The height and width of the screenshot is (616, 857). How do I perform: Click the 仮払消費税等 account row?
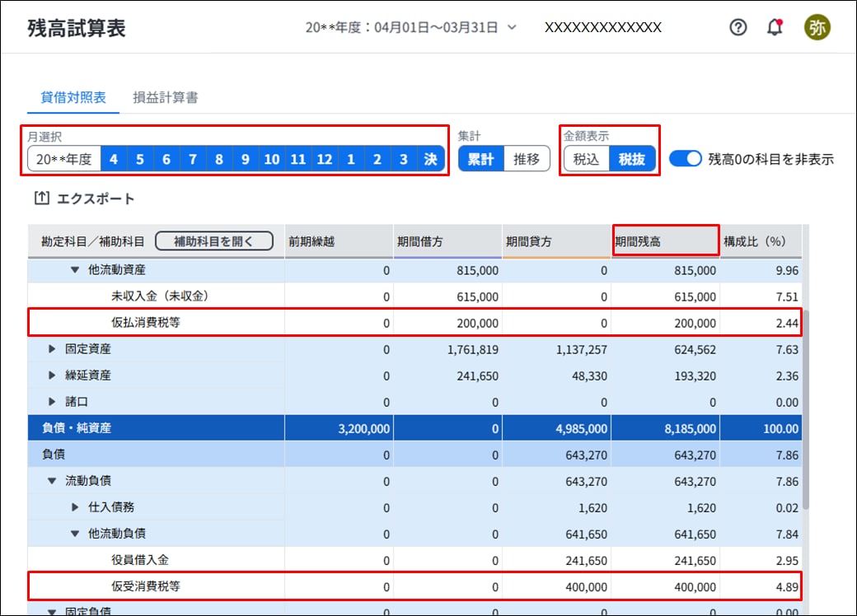pos(146,323)
